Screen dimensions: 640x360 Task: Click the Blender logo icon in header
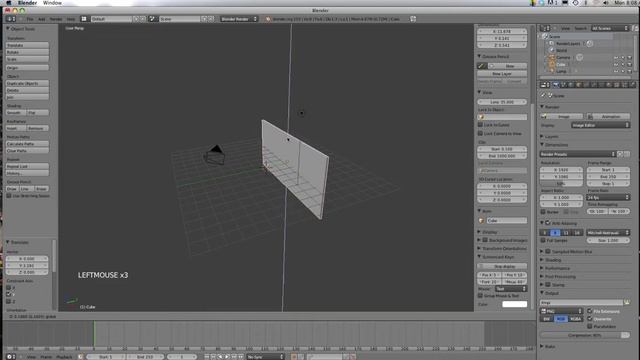coord(268,19)
